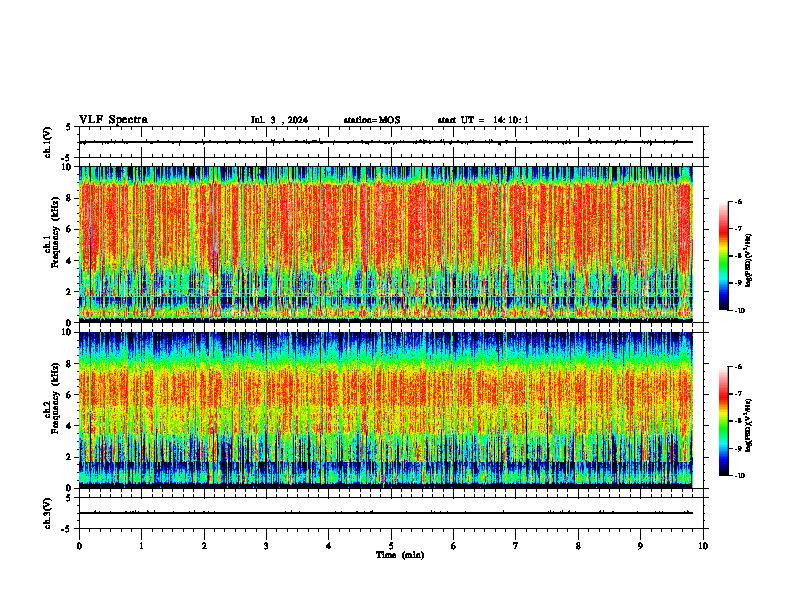792x612 pixels.
Task: Click the ch.1 color bar log(PSD) unit label
Action: coord(750,261)
